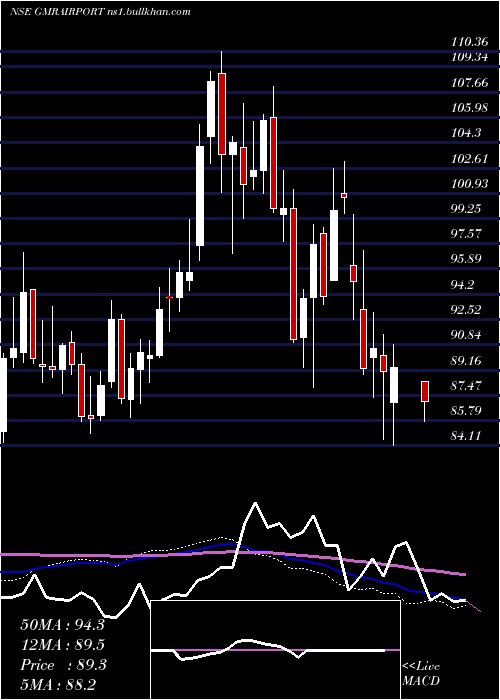Click the 110.36 price level label
500x700 pixels.
click(468, 42)
